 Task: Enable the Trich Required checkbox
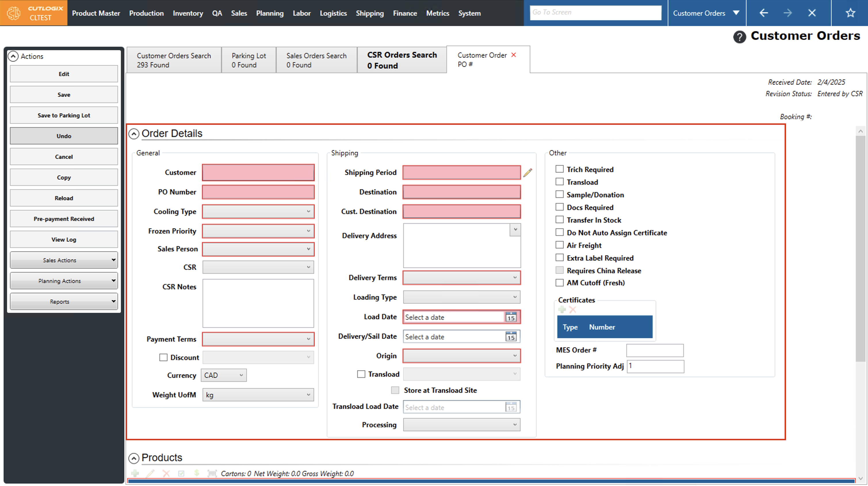(x=559, y=169)
